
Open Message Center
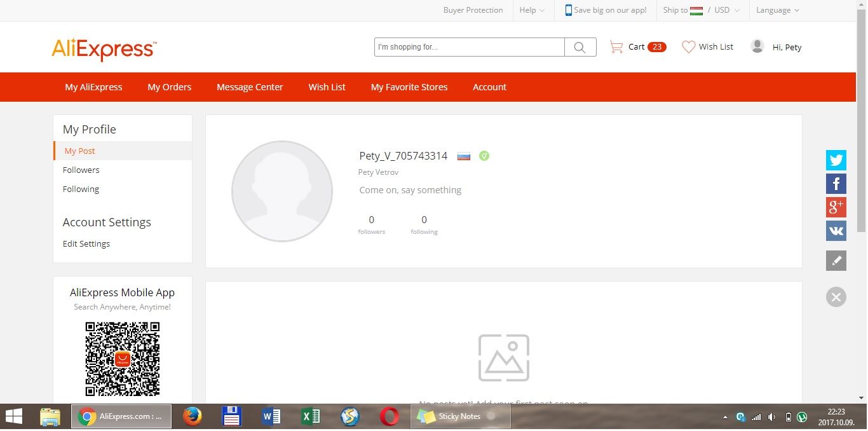tap(250, 87)
